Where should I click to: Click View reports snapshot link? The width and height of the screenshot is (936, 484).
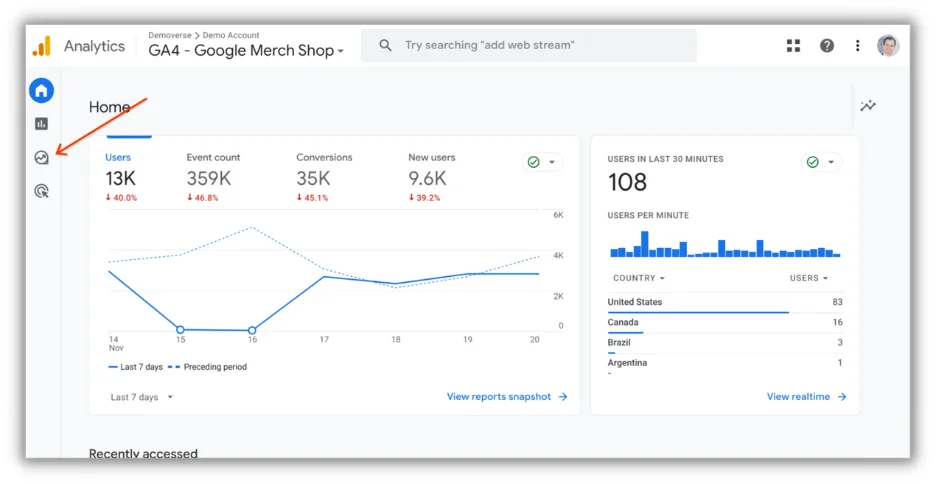(x=507, y=397)
